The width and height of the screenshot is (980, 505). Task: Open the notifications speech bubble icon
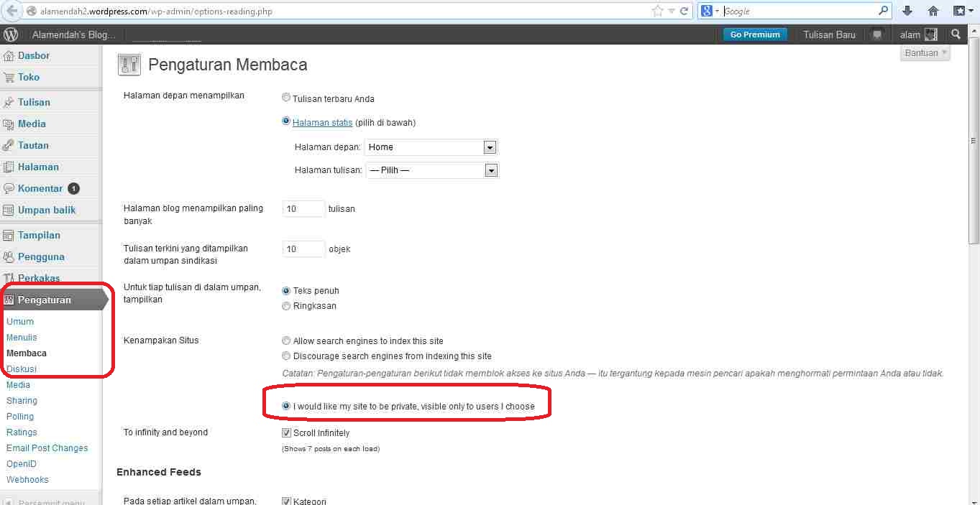[876, 34]
